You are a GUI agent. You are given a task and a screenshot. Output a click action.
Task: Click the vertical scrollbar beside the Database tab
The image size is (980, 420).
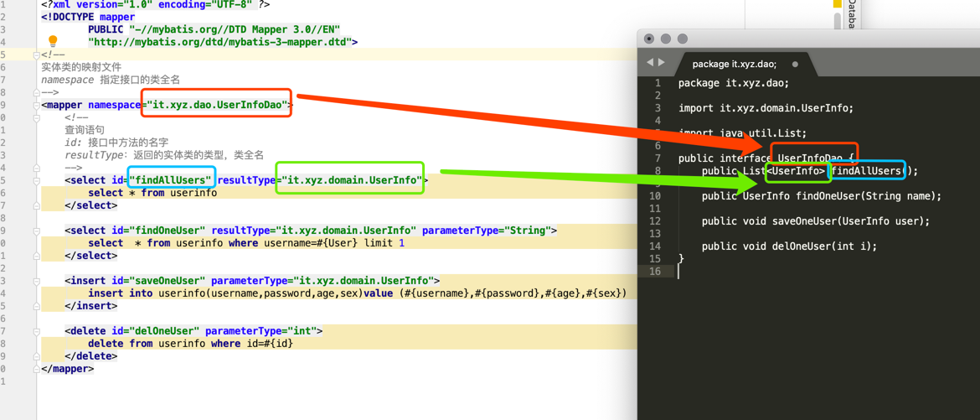[x=837, y=21]
